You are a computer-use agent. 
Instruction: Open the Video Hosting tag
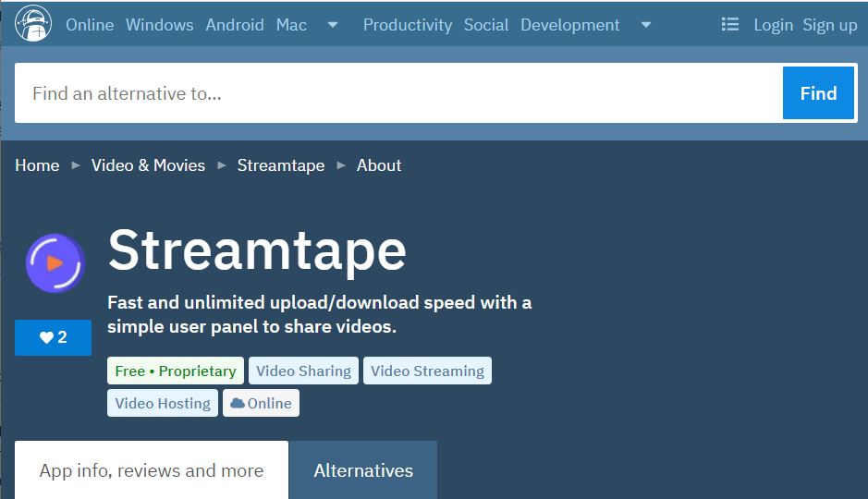tap(163, 403)
